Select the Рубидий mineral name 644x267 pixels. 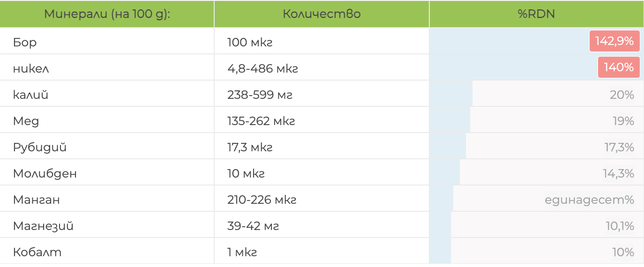point(40,148)
